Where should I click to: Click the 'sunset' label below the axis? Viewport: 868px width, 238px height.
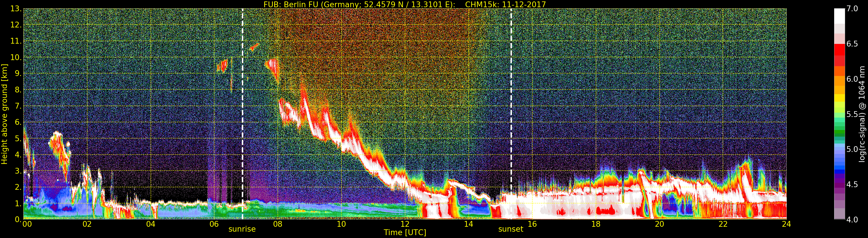coord(511,229)
